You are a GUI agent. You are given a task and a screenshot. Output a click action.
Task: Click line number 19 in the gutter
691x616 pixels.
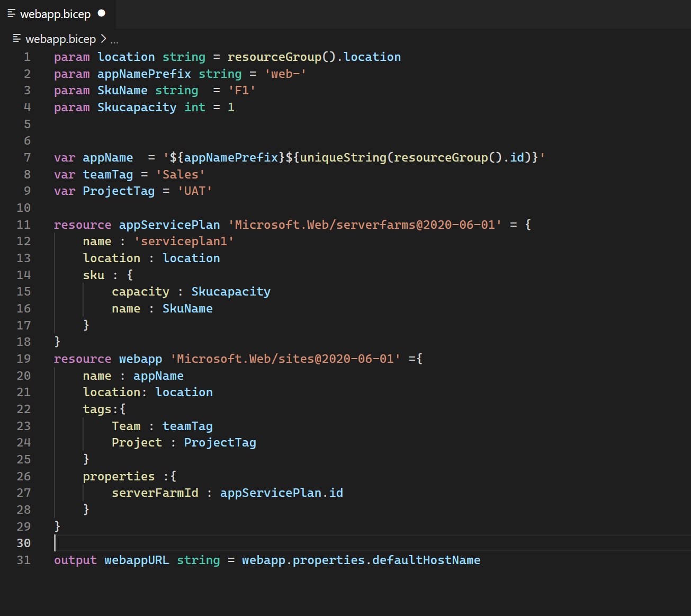tap(23, 359)
